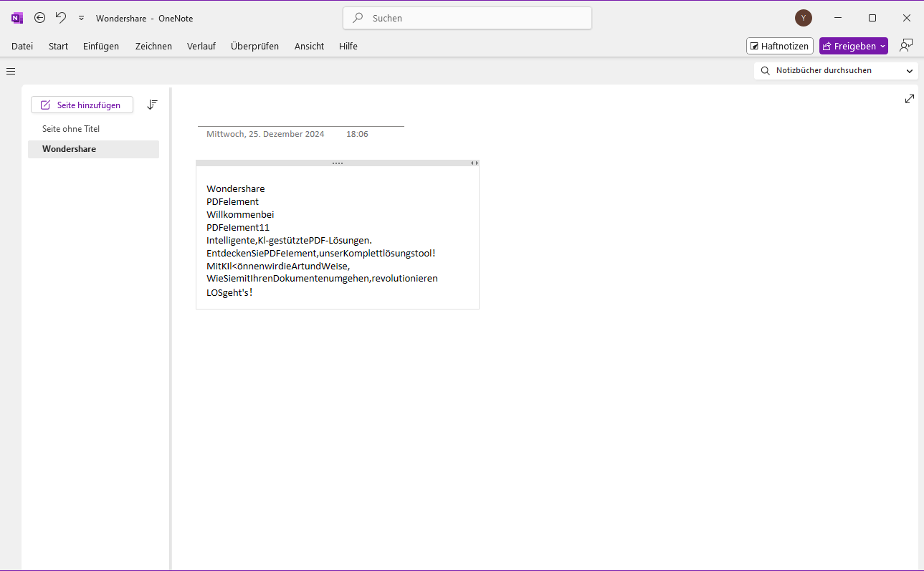Click the page time 18:06

coord(357,134)
